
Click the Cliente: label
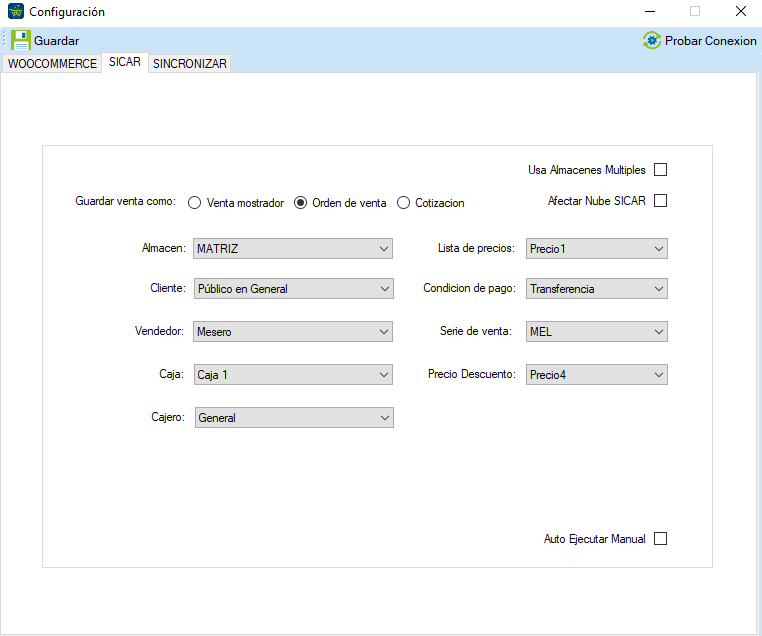(x=168, y=288)
